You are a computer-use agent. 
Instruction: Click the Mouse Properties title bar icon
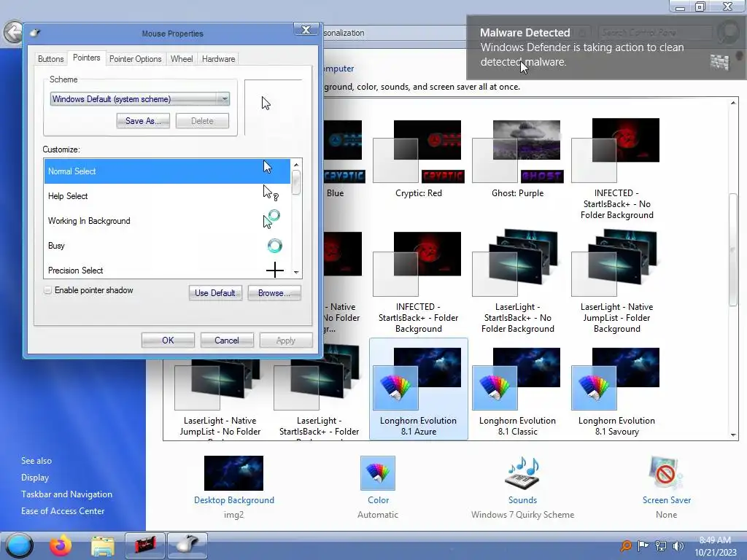click(x=35, y=34)
